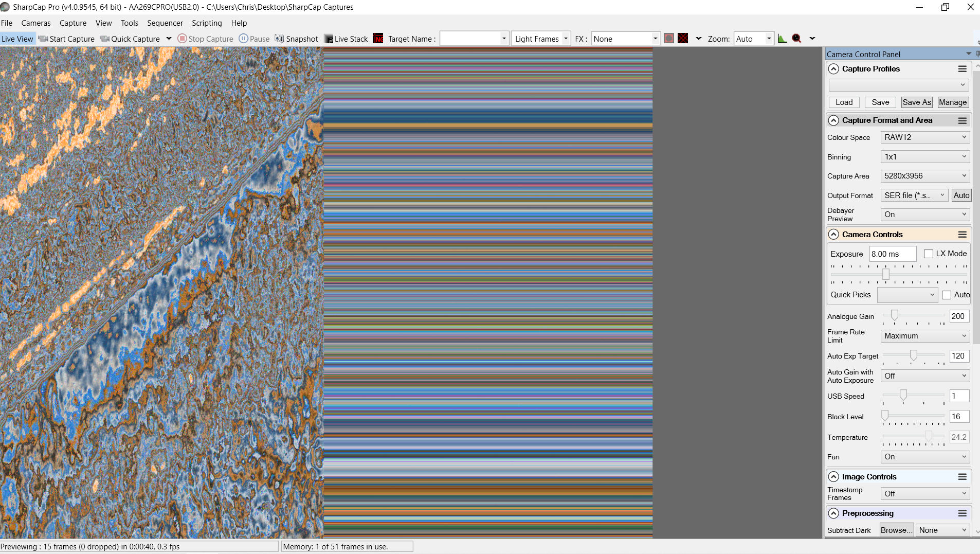Adjust the Exposure slider handle
The height and width of the screenshot is (554, 980).
pos(886,274)
